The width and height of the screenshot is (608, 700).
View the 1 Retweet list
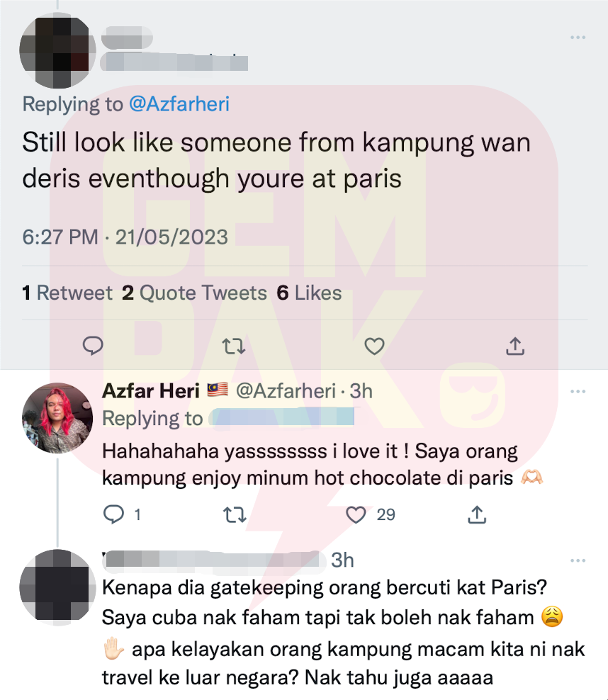[67, 293]
